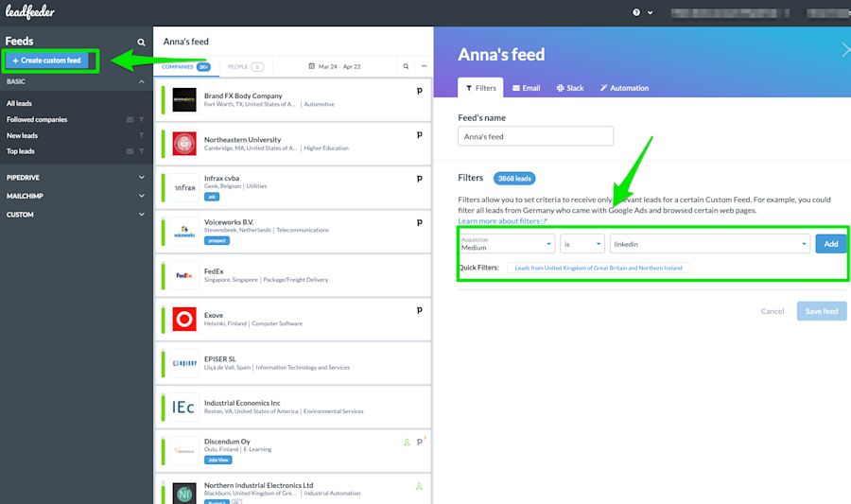Click email icon beside Followed companies
Viewport: 851px width, 504px height.
pos(130,119)
